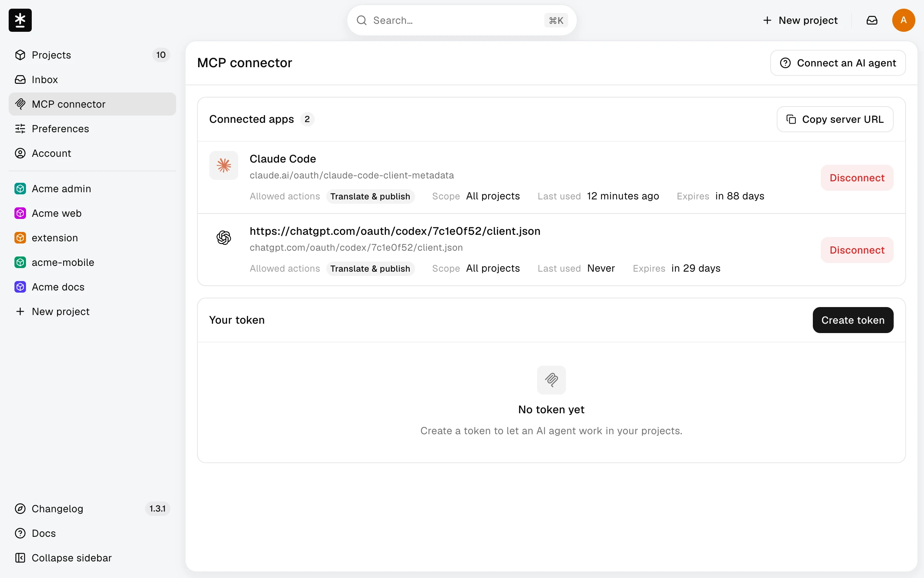Click the Projects count badge 10

pyautogui.click(x=161, y=55)
